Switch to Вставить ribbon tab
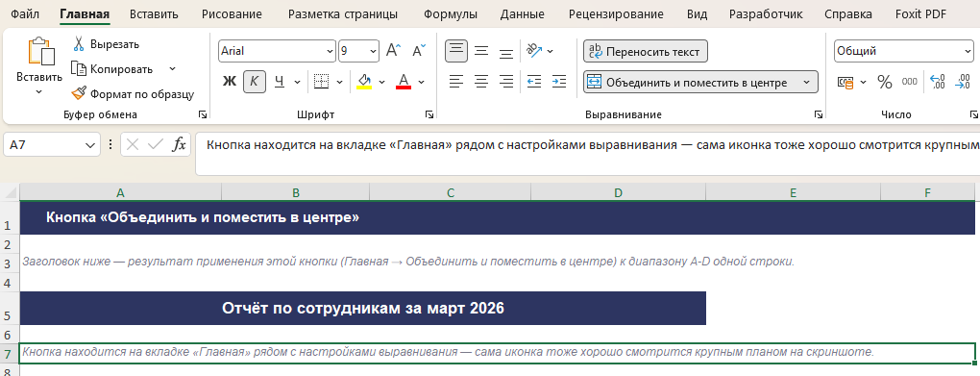The image size is (980, 376). click(154, 13)
